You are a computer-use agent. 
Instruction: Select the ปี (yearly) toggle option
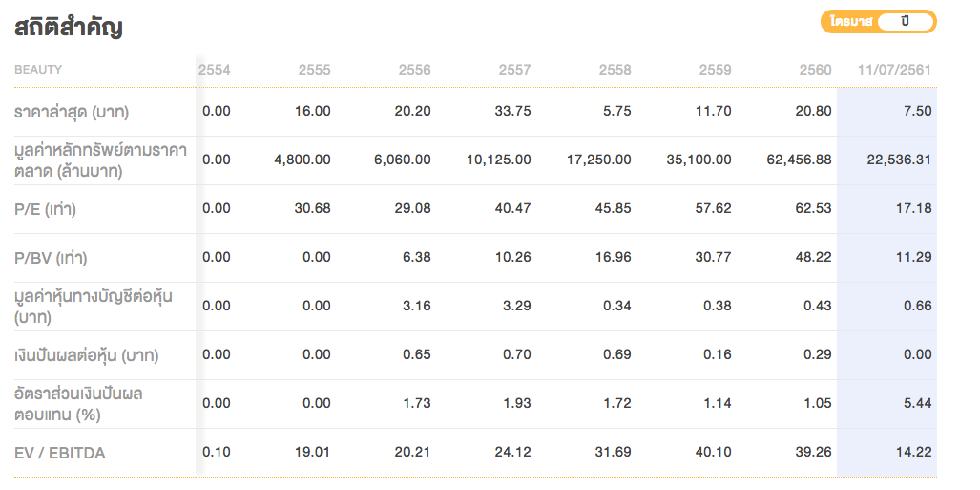[x=904, y=22]
